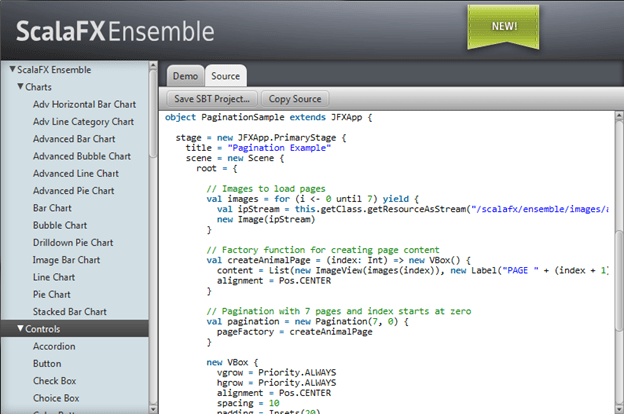Image resolution: width=624 pixels, height=414 pixels.
Task: Select the Source tab
Action: tap(226, 76)
